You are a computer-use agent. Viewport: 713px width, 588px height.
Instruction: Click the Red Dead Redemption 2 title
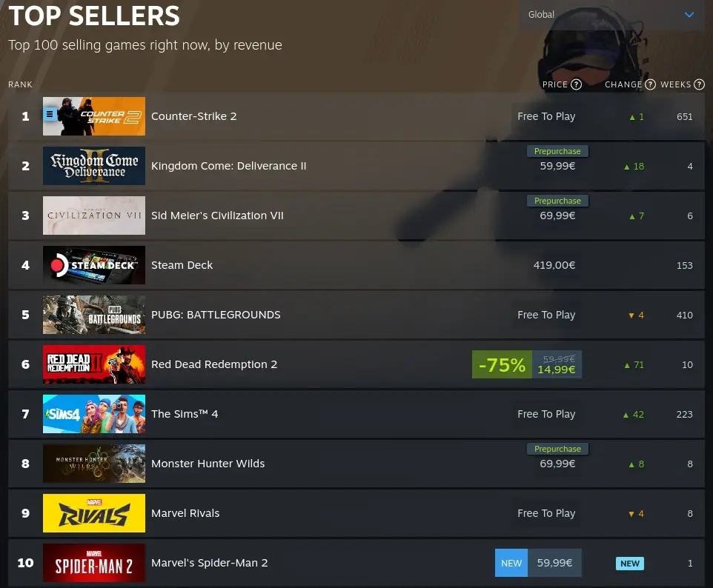214,364
